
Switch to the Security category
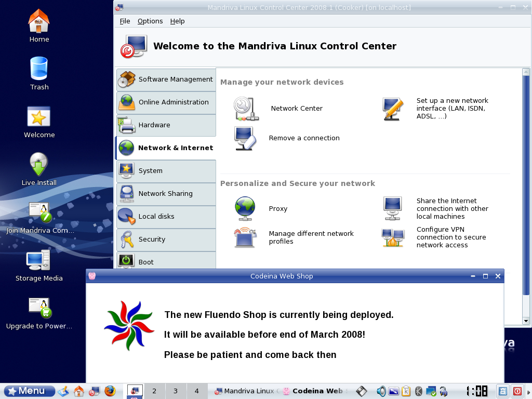166,240
